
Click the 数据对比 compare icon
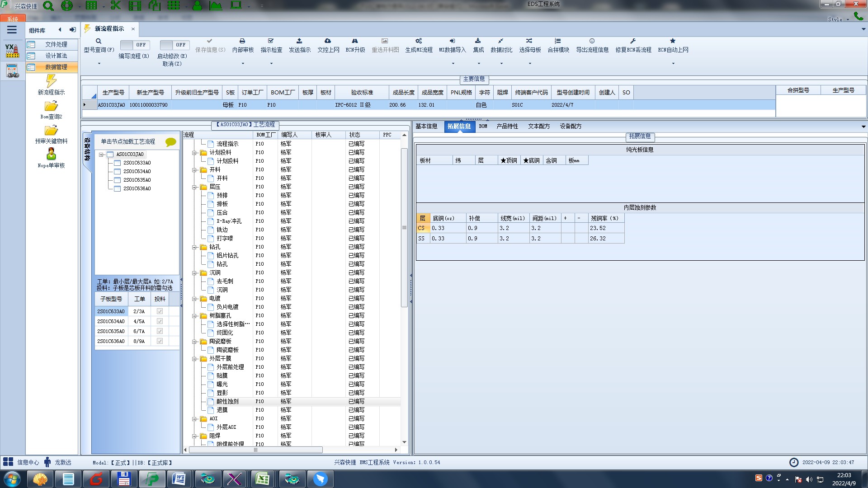[x=501, y=41]
